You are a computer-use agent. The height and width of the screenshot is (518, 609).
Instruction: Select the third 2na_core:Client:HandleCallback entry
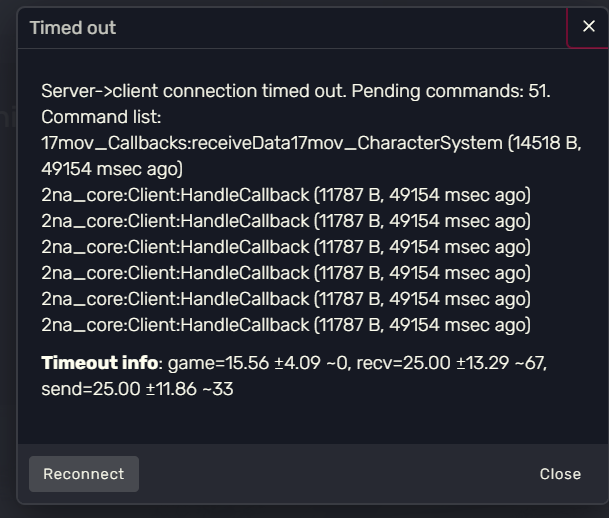coord(286,247)
